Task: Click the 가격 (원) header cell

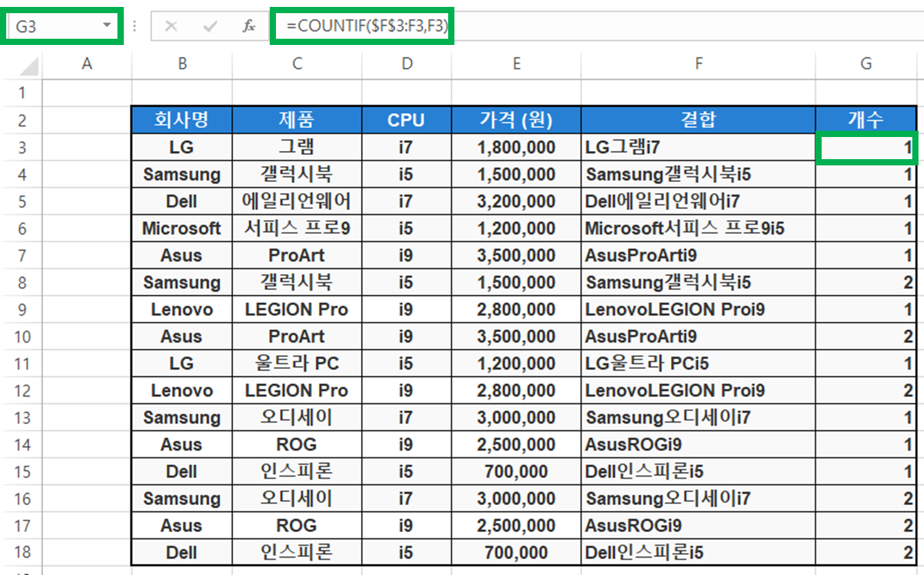Action: (517, 120)
